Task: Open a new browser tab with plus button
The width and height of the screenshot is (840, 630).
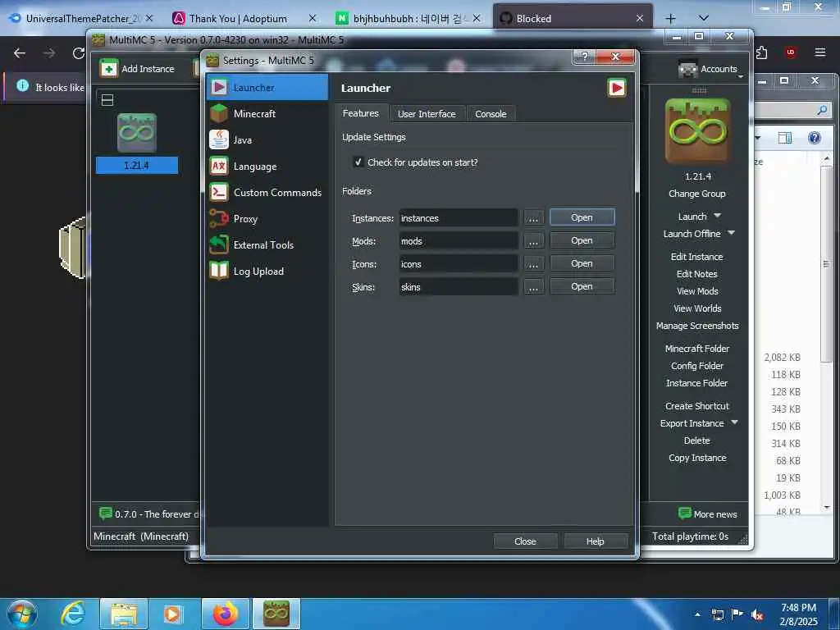Action: point(670,18)
